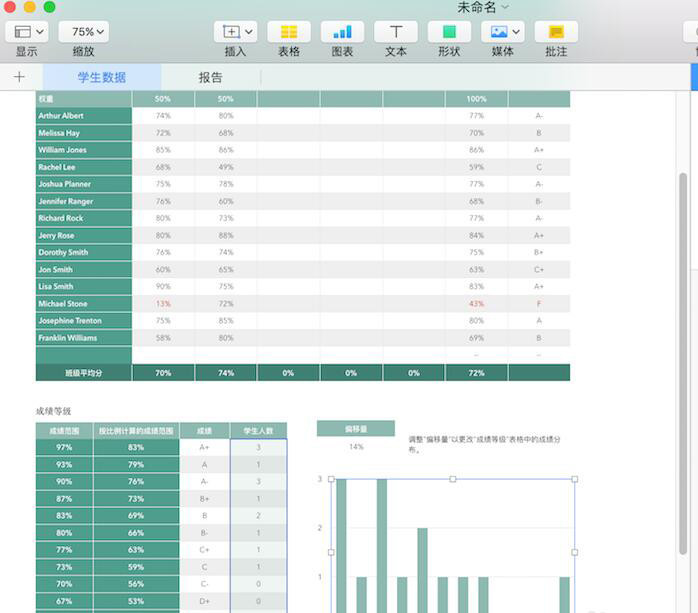
Task: Select the Michael Stone row header
Action: click(84, 304)
